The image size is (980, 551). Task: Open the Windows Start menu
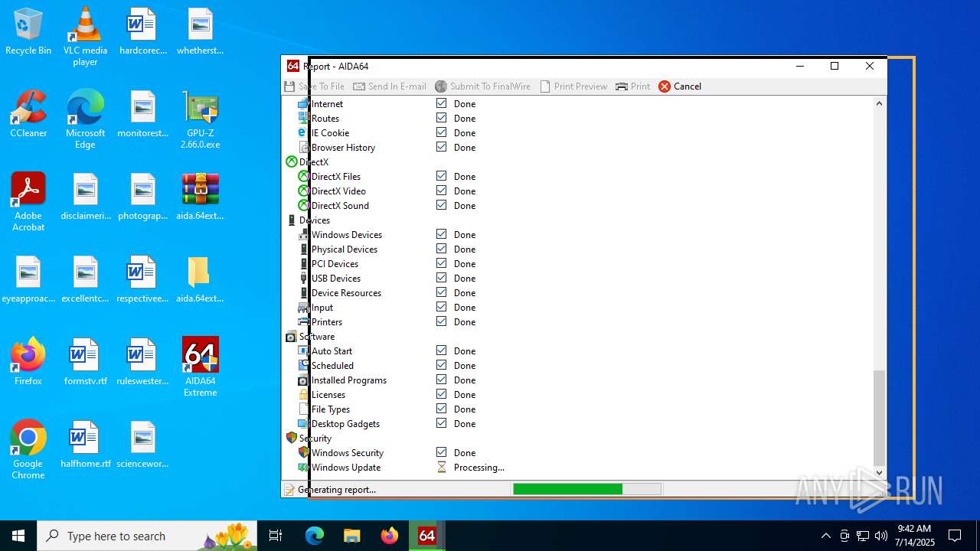pyautogui.click(x=18, y=536)
